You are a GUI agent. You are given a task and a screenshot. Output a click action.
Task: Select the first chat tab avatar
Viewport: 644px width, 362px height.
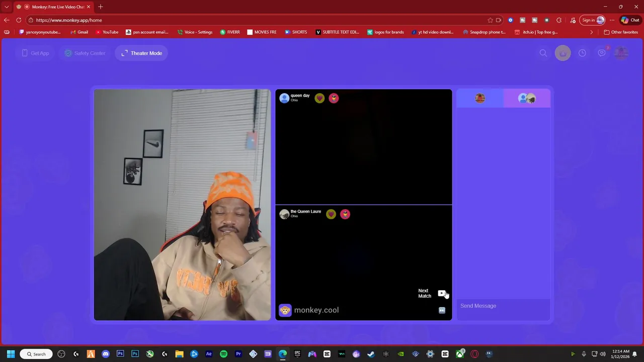(x=480, y=98)
